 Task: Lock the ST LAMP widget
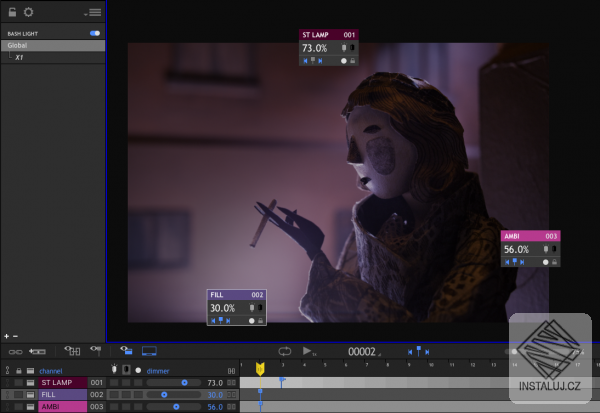(x=352, y=60)
